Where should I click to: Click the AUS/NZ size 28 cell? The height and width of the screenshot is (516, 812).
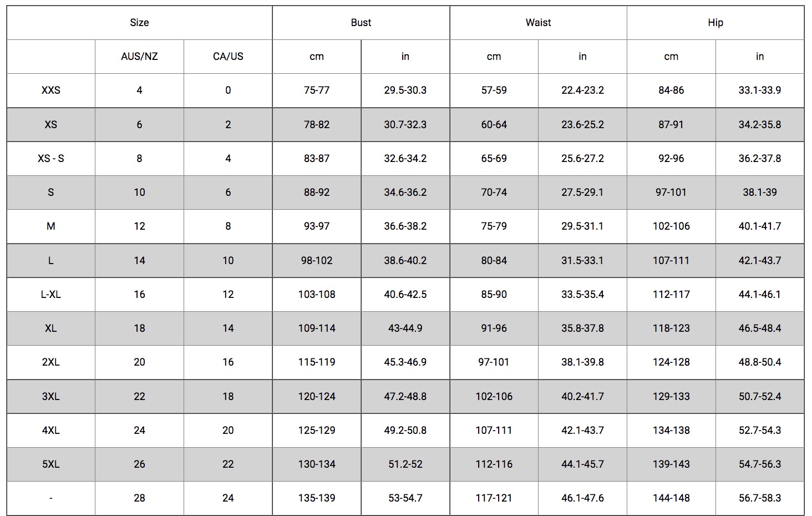tap(139, 498)
